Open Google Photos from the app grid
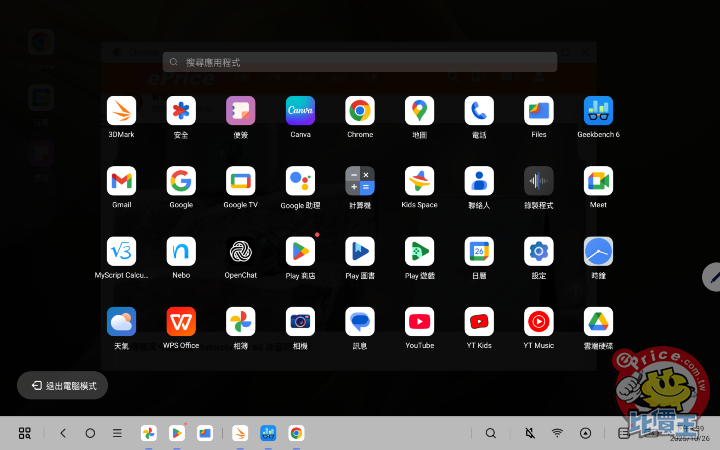Screen dimensions: 720x450 (x=241, y=321)
